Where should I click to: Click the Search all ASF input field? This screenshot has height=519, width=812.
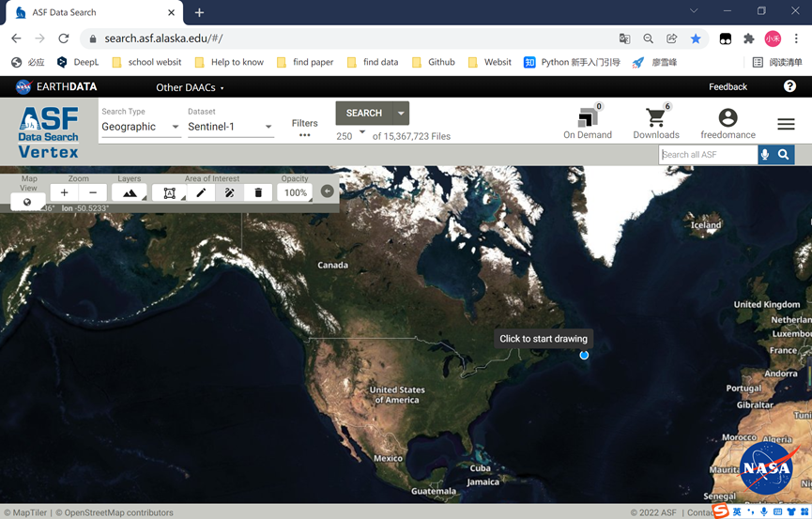point(708,154)
